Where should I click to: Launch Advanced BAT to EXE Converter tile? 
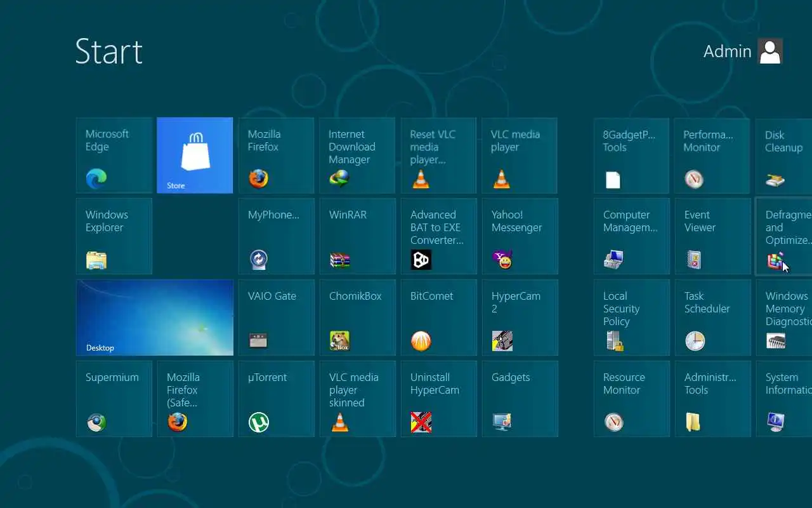point(438,236)
